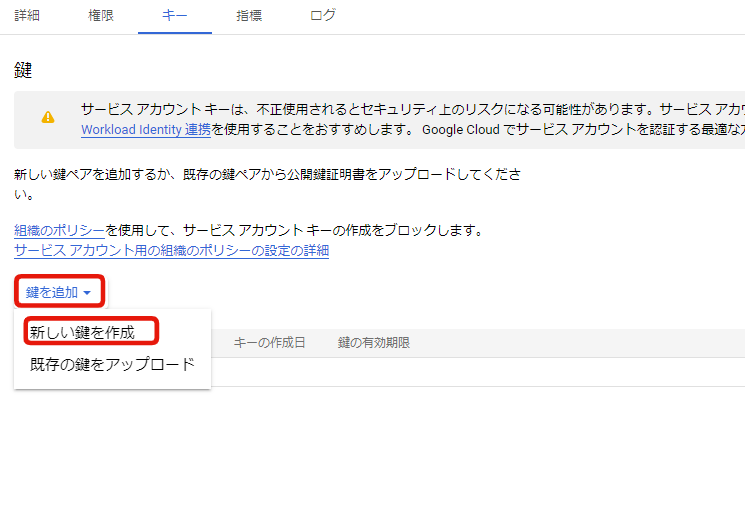Open サービス アカウント用の組織のポリシーの設定の詳細 link
Image resolution: width=745 pixels, height=515 pixels.
point(172,250)
